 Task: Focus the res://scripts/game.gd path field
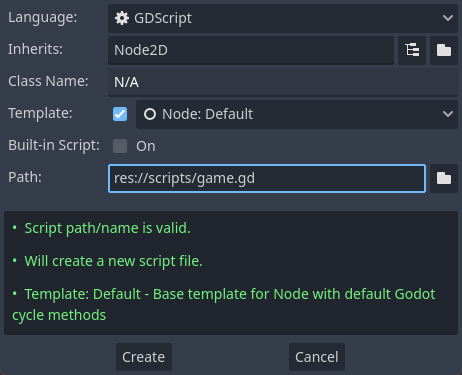point(267,178)
